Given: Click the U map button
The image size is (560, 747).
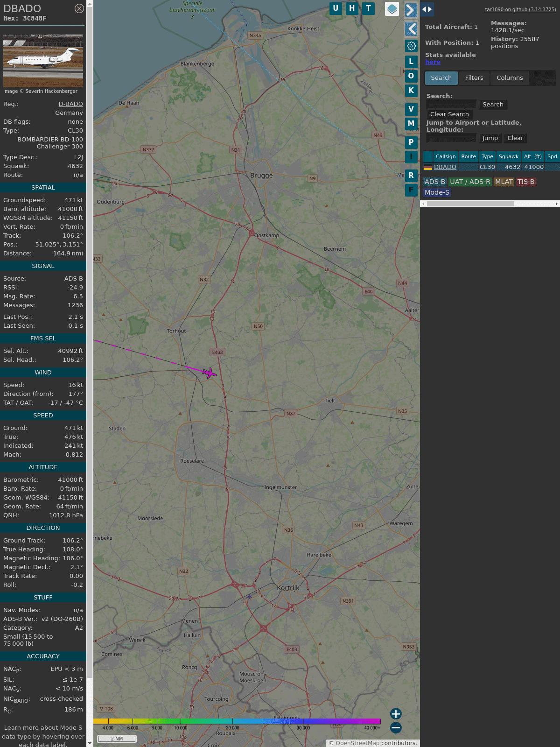Looking at the screenshot, I should [336, 8].
